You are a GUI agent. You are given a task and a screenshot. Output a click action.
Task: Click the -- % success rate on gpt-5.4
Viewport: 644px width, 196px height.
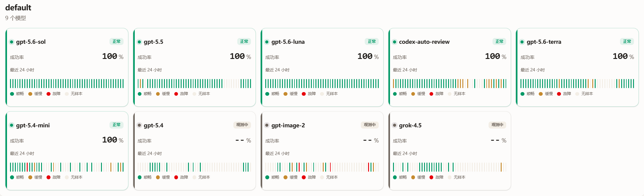point(243,140)
